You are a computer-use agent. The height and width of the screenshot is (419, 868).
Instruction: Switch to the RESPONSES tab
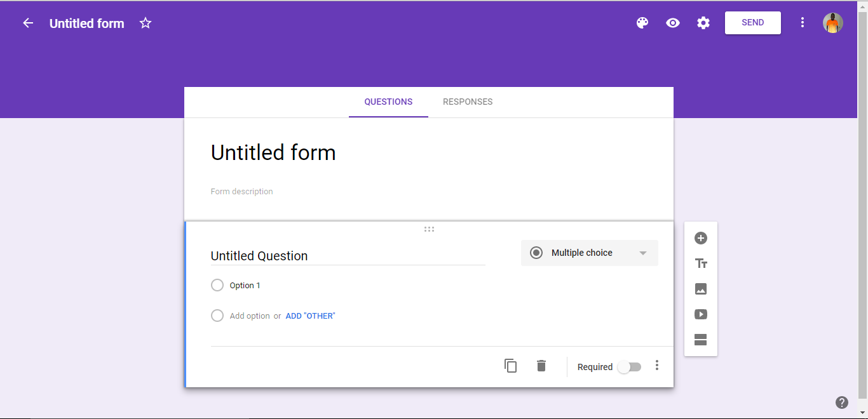click(468, 102)
